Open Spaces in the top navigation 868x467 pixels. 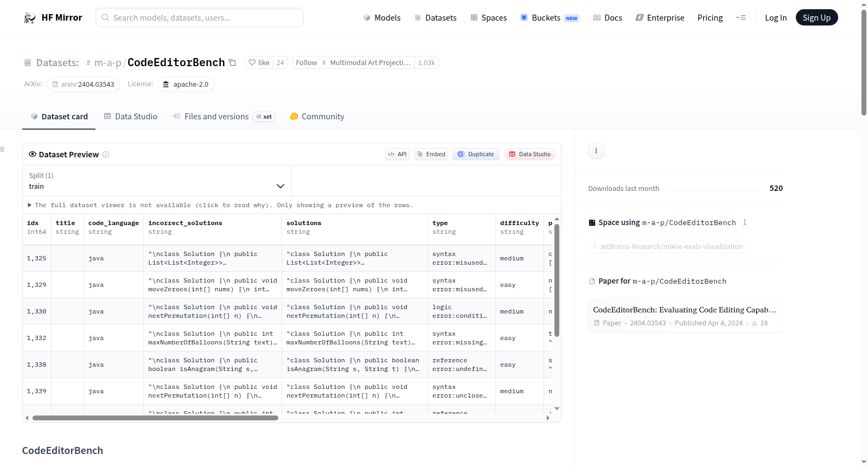tap(489, 18)
